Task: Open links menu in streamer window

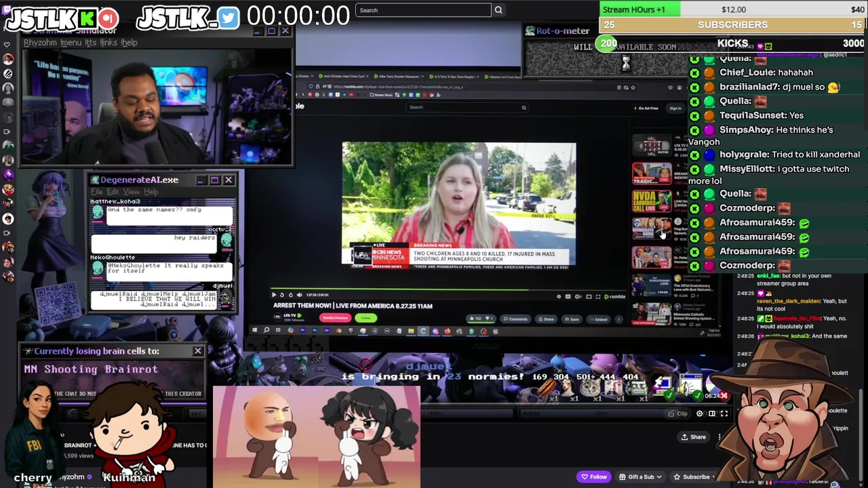Action: 108,43
